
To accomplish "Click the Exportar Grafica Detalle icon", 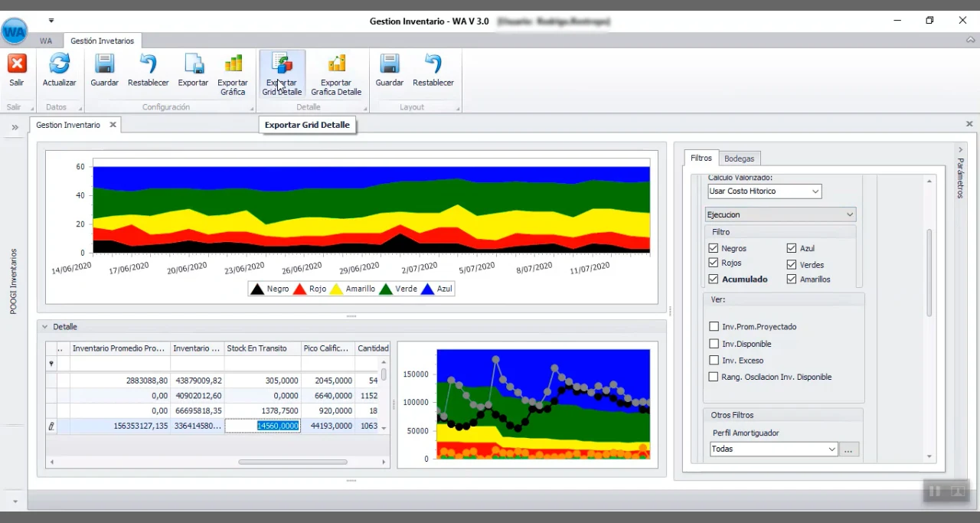I will (336, 64).
